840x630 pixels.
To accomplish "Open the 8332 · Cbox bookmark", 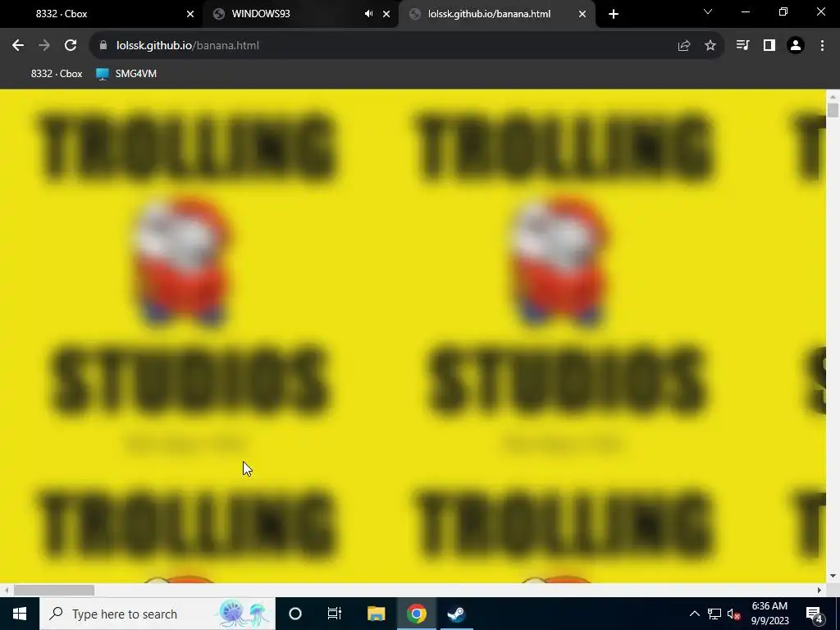I will pos(57,74).
